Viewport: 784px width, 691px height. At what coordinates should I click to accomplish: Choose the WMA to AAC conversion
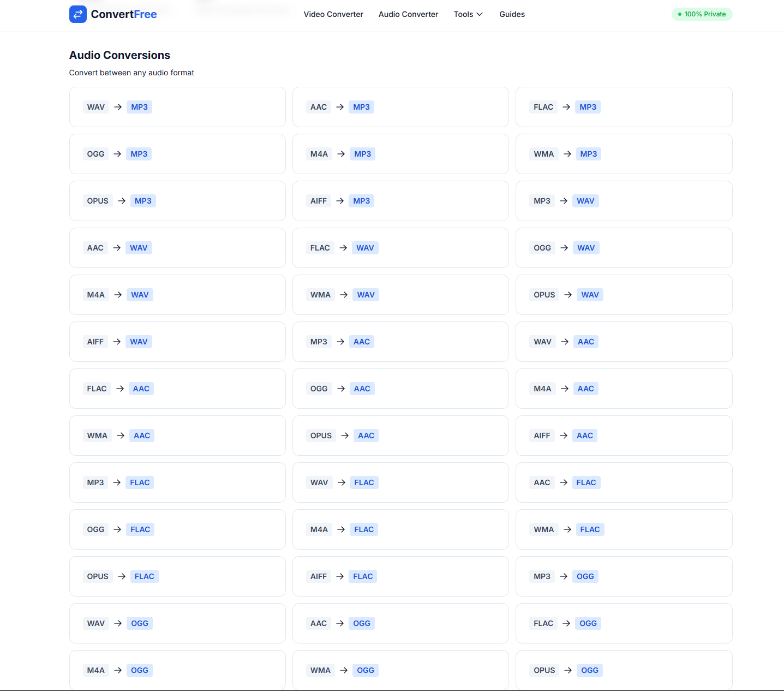click(177, 436)
